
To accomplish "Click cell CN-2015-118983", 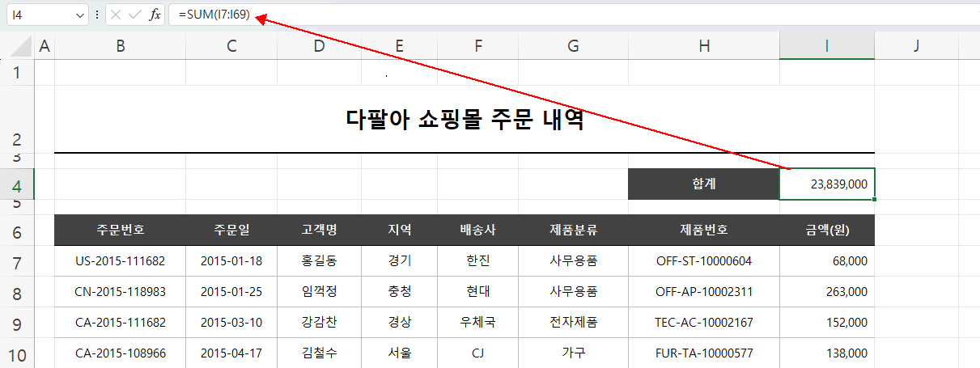I will click(120, 292).
